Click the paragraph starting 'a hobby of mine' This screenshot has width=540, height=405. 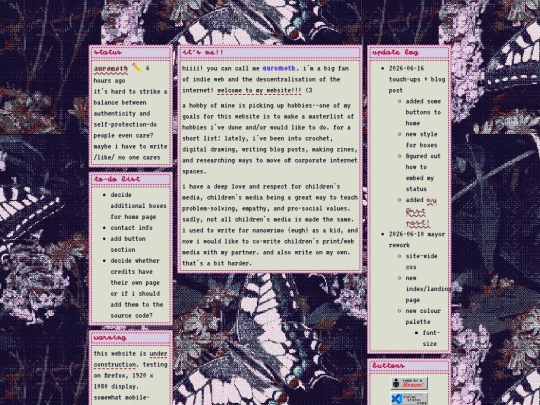270,138
